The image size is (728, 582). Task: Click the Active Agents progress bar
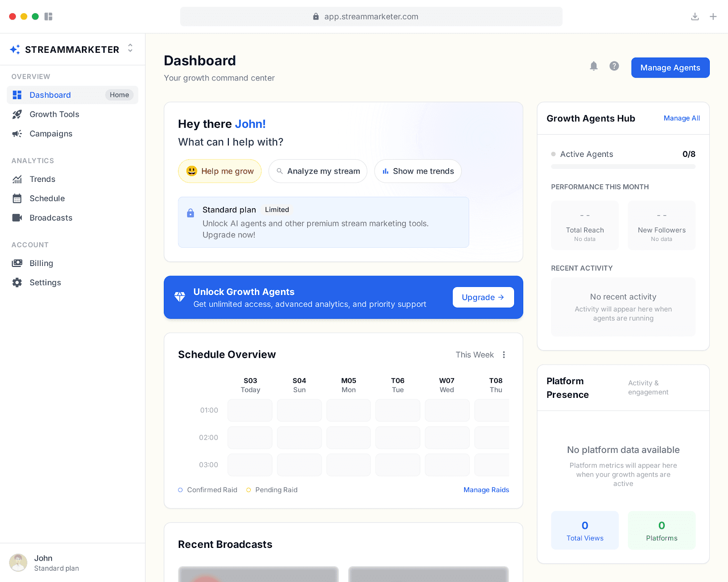pos(623,166)
